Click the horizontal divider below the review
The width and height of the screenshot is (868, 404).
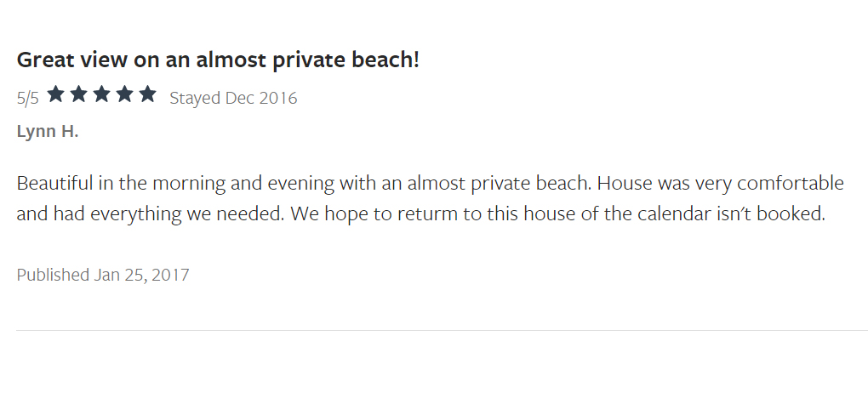tap(442, 330)
